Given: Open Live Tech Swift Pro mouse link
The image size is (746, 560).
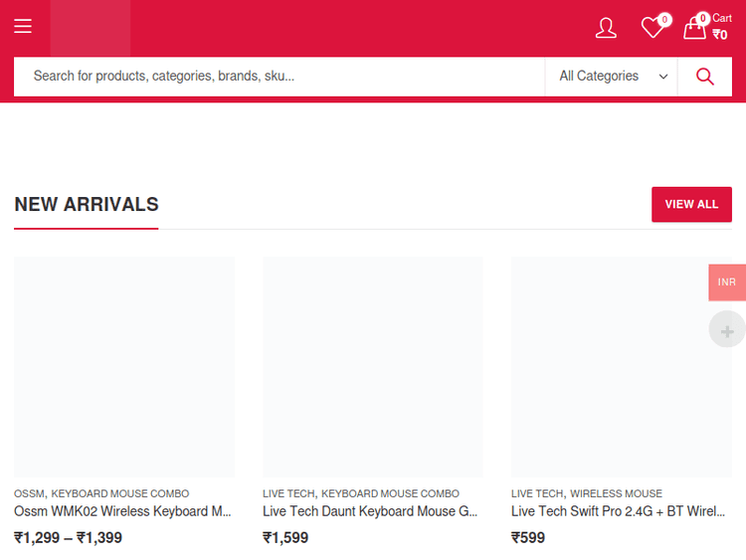Looking at the screenshot, I should click(x=618, y=511).
